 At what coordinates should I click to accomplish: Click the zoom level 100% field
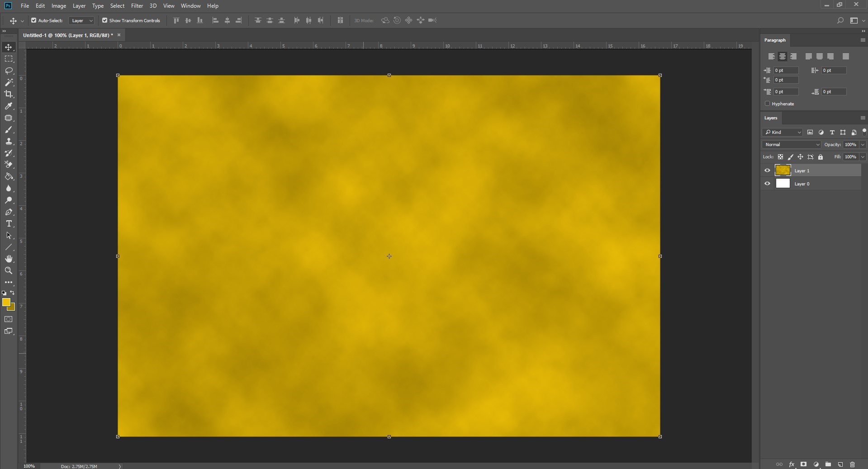[29, 466]
